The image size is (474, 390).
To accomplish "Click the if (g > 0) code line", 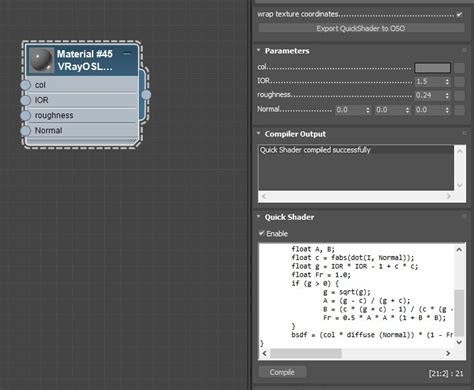I will click(315, 284).
